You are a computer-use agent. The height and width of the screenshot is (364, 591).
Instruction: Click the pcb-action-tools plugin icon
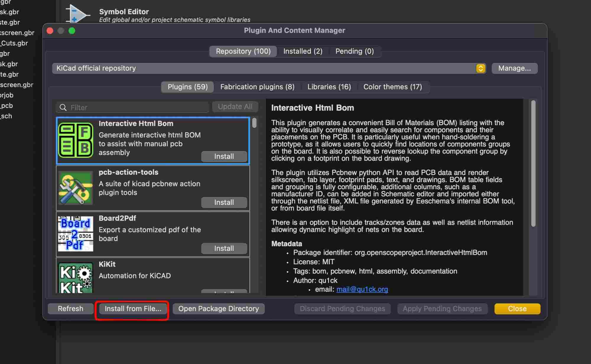(76, 188)
